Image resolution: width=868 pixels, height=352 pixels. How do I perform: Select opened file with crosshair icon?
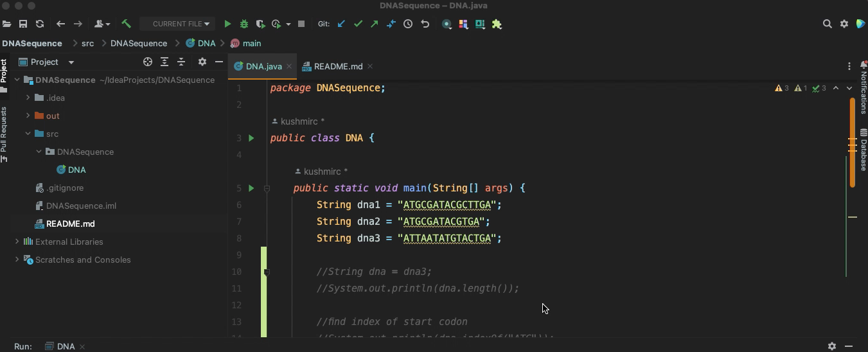point(148,62)
